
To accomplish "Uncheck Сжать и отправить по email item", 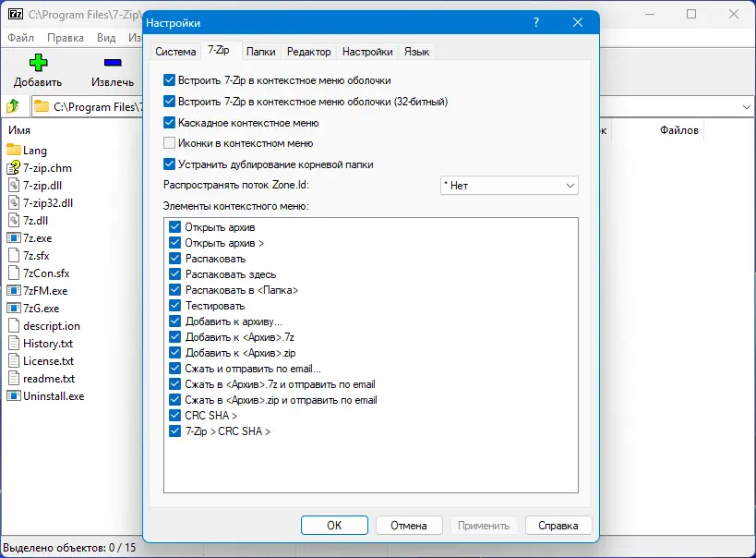I will tap(175, 369).
